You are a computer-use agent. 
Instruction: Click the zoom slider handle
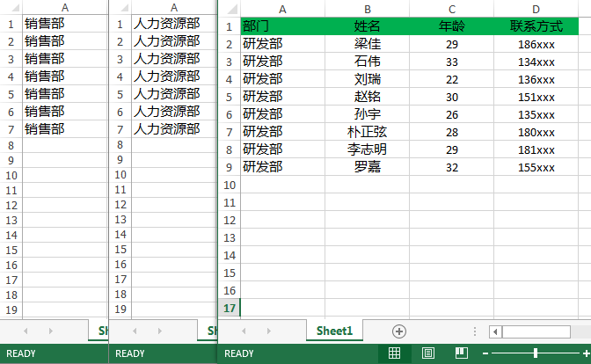tap(536, 353)
